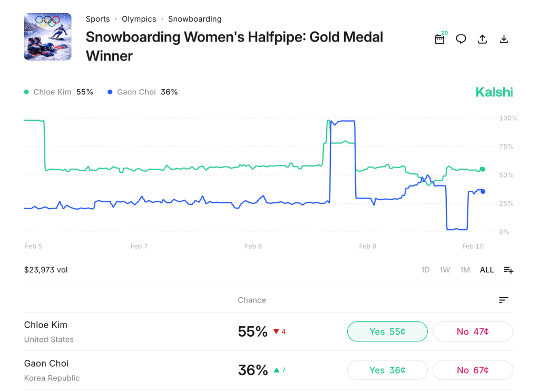Toggle the Gaon Choi blue legend series
This screenshot has height=392, width=539.
142,92
